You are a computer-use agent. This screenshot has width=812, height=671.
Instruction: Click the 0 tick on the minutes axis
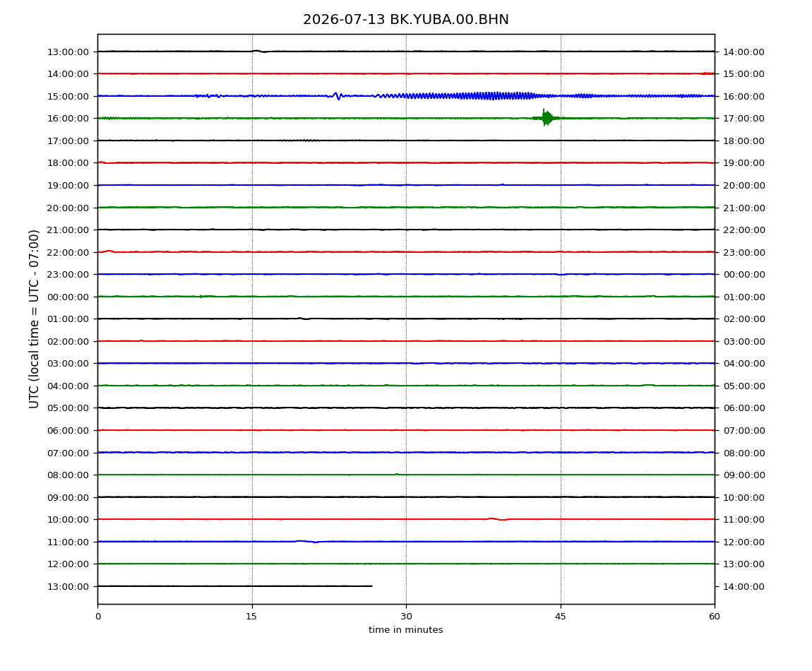(x=98, y=617)
